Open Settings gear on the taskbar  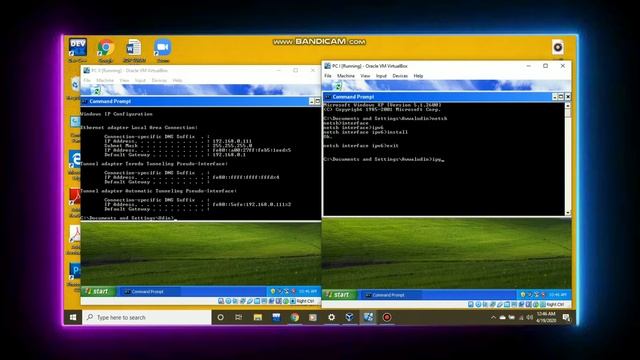pyautogui.click(x=331, y=317)
